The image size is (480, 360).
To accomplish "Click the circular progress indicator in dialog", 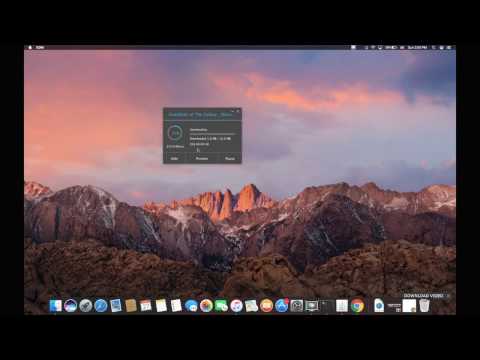I will 175,133.
